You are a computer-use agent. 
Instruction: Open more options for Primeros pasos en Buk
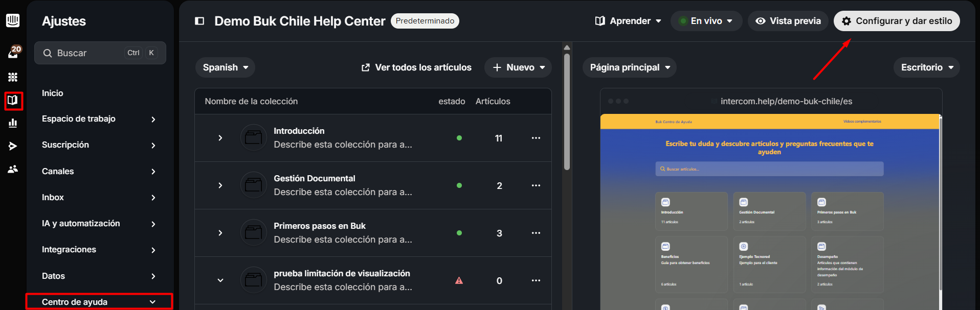536,233
